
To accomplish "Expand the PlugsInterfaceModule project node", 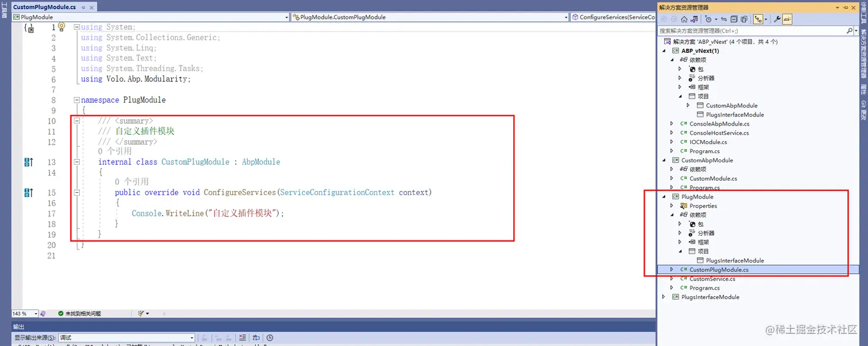I will click(664, 297).
